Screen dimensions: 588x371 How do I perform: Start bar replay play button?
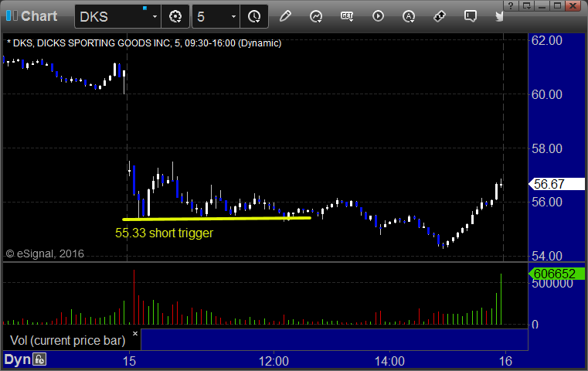click(x=378, y=16)
